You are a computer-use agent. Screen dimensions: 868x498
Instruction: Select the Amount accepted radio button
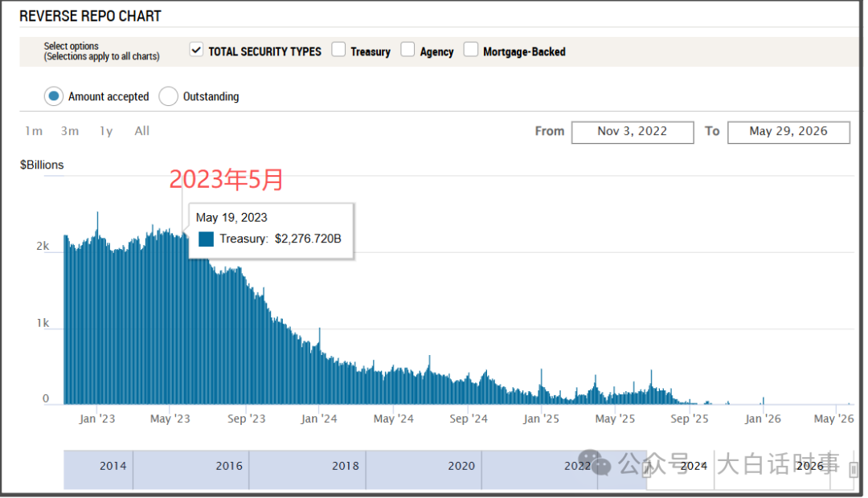pyautogui.click(x=54, y=96)
